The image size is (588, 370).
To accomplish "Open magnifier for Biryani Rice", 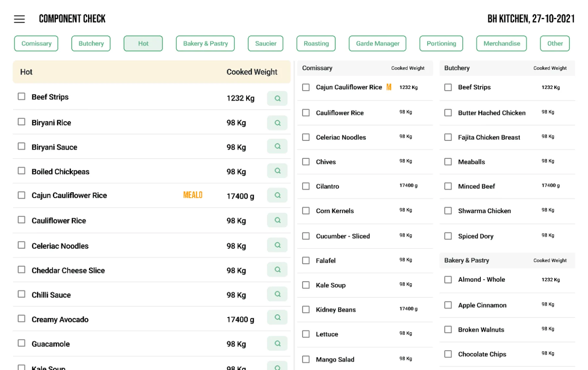I will pyautogui.click(x=277, y=123).
